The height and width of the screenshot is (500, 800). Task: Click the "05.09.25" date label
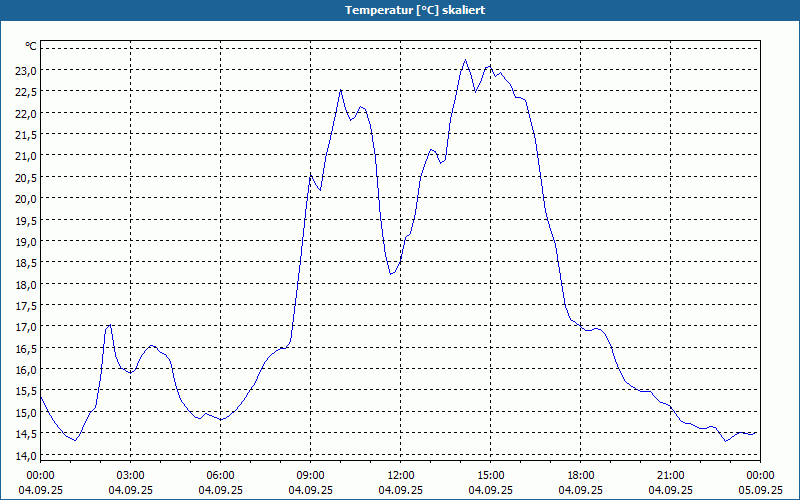pyautogui.click(x=760, y=490)
